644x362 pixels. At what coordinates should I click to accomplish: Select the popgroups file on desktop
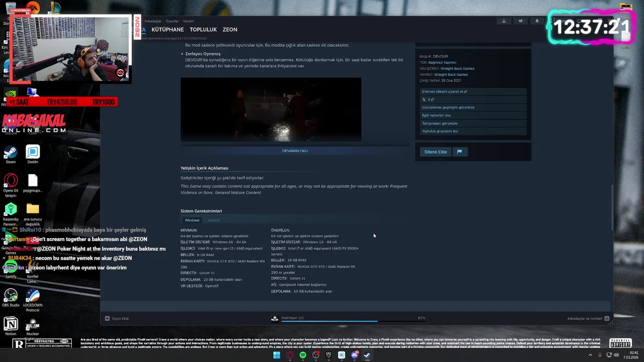[33, 183]
